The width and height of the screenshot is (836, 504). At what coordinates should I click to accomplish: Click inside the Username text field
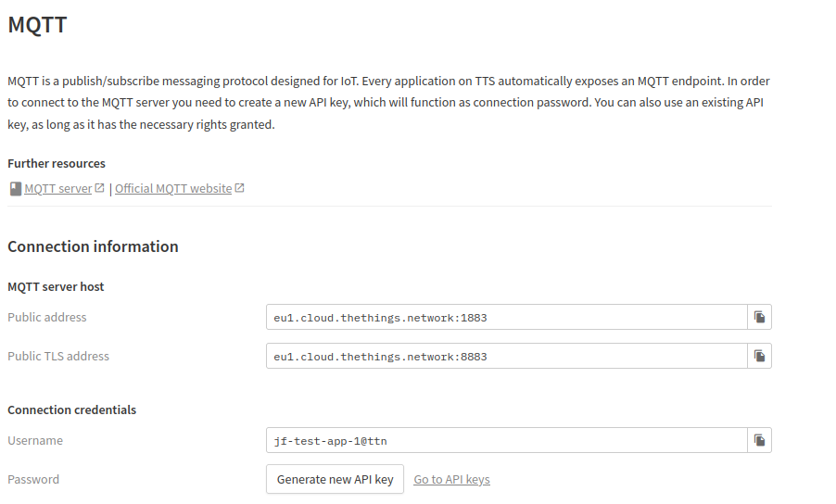tap(506, 440)
